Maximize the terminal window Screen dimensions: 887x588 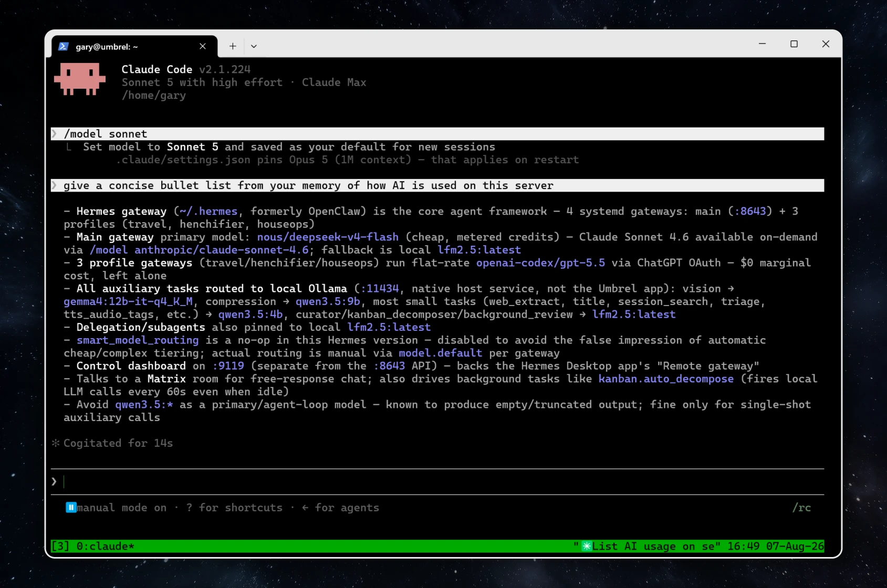pos(794,44)
